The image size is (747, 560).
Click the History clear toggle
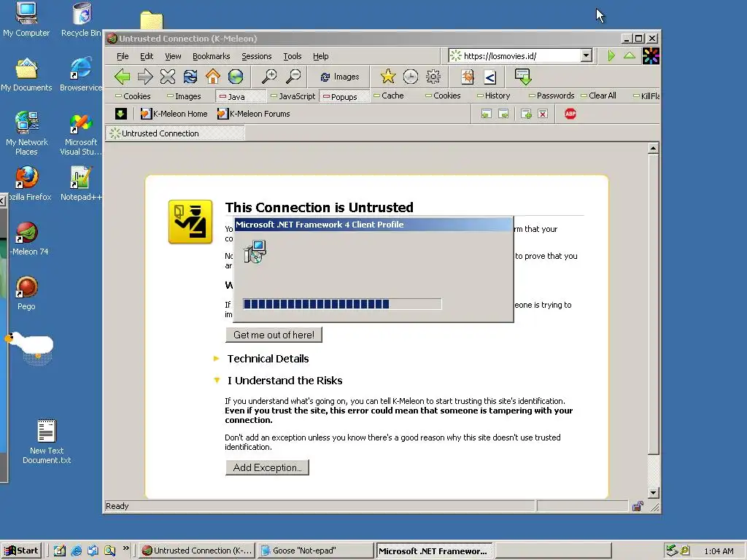[494, 96]
